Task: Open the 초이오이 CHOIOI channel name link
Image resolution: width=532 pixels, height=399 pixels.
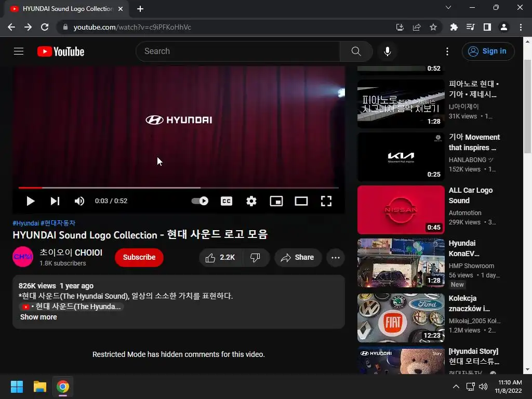Action: (x=71, y=252)
